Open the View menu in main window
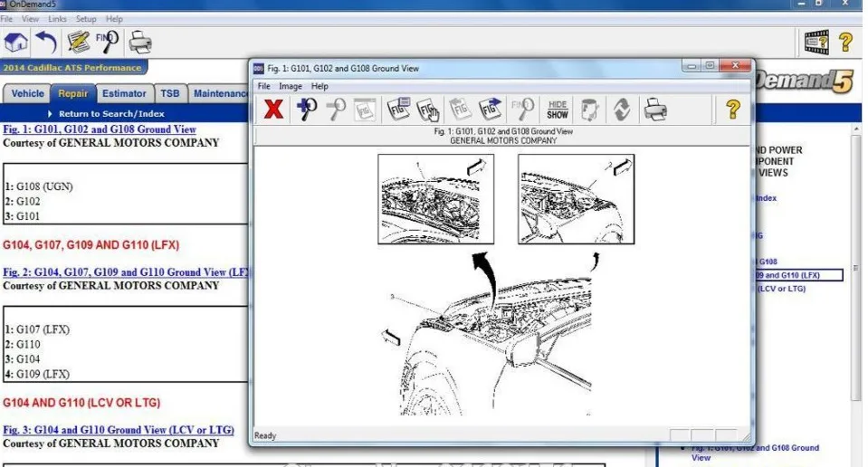 click(30, 19)
